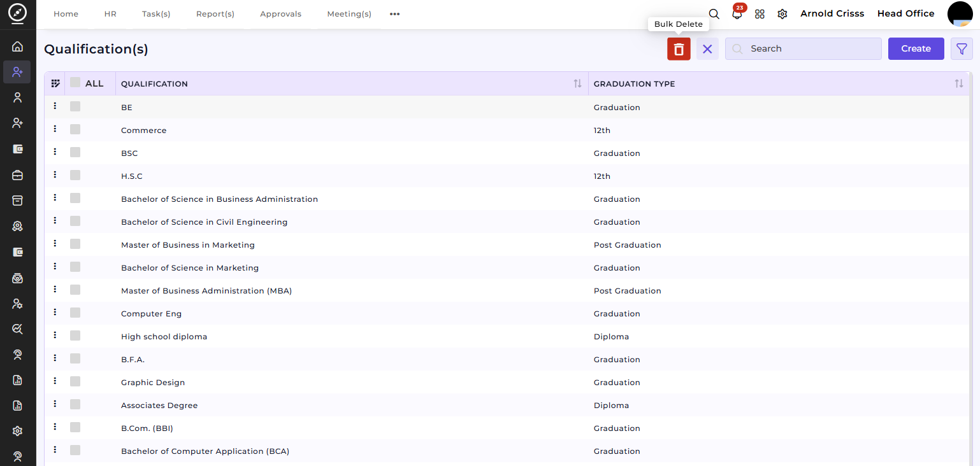Viewport: 980px width, 466px height.
Task: Check the High school diploma row checkbox
Action: pos(75,335)
